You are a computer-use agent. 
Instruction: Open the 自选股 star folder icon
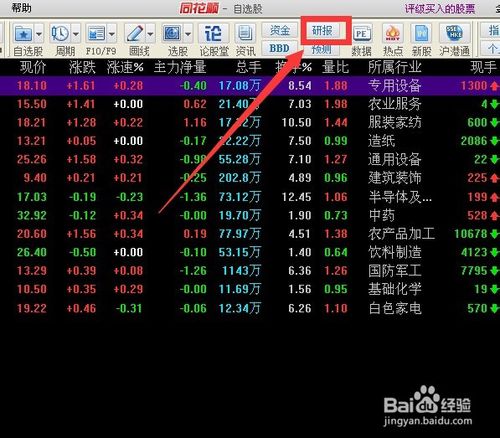[x=24, y=34]
